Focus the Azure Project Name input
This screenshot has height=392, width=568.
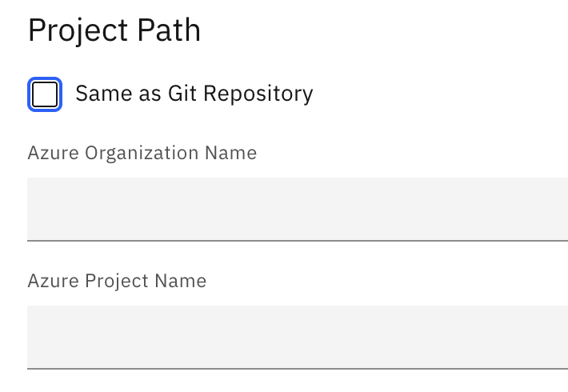click(x=298, y=336)
